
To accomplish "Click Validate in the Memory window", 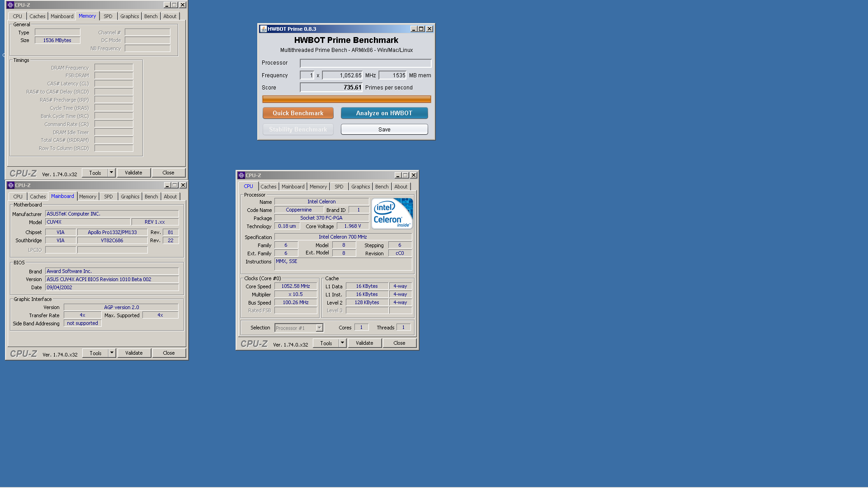I will pyautogui.click(x=133, y=173).
